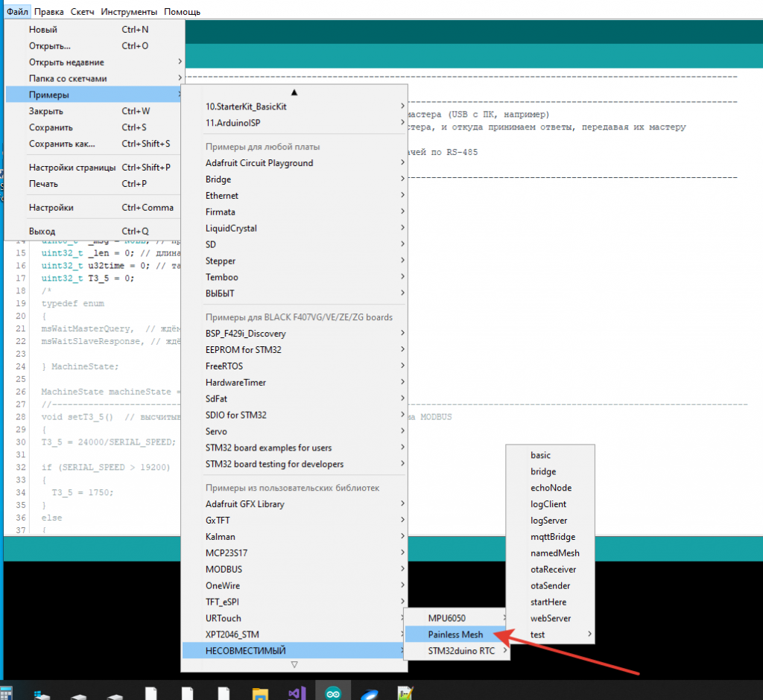Expand the LiquidCrystal examples arrow
Screen dimensions: 763x700
point(402,228)
